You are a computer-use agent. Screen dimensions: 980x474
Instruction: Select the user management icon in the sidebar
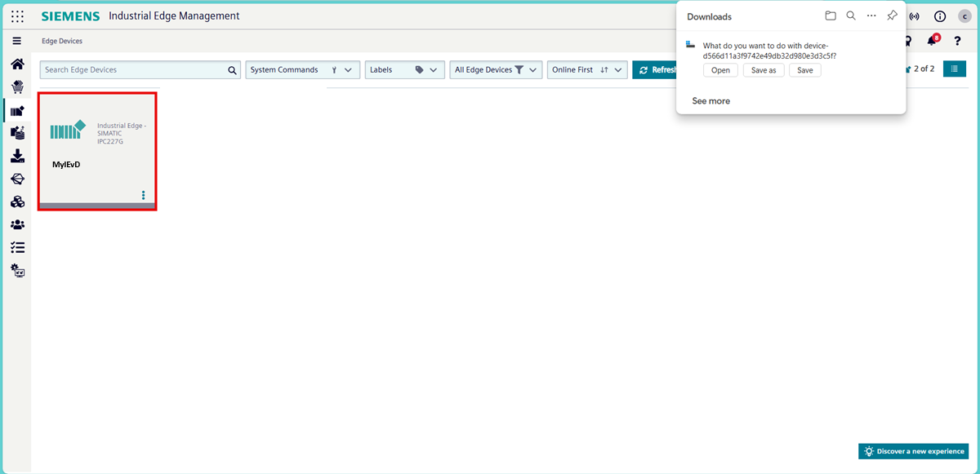(x=16, y=224)
